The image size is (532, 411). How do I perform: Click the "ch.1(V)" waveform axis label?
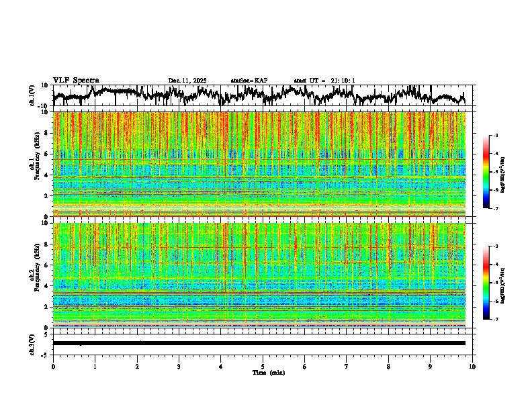click(32, 95)
